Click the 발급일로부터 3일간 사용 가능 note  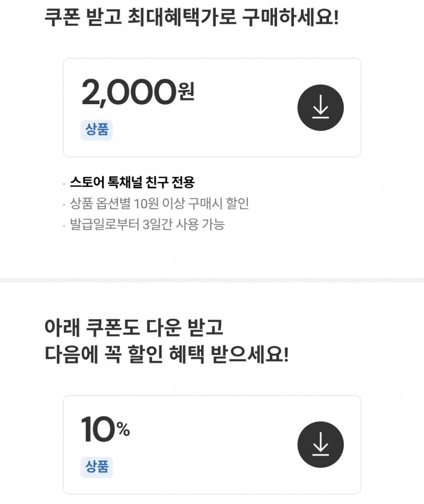point(147,224)
